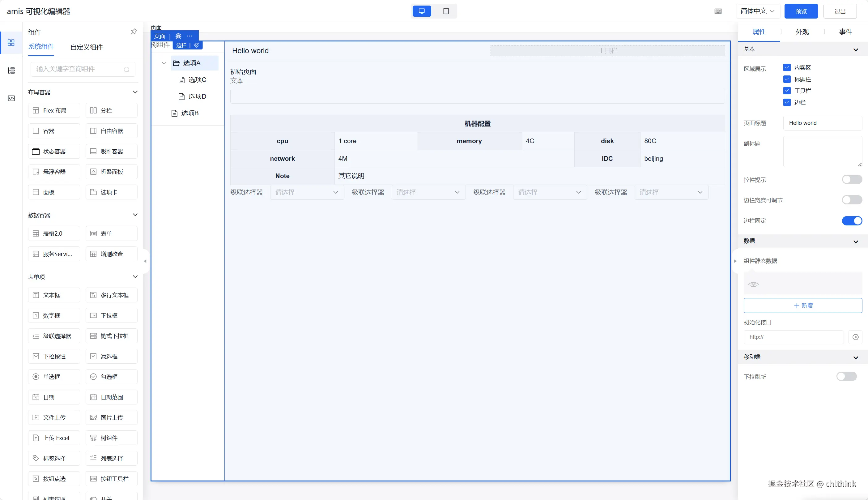
Task: Click the keyboard shortcuts icon
Action: (x=718, y=11)
